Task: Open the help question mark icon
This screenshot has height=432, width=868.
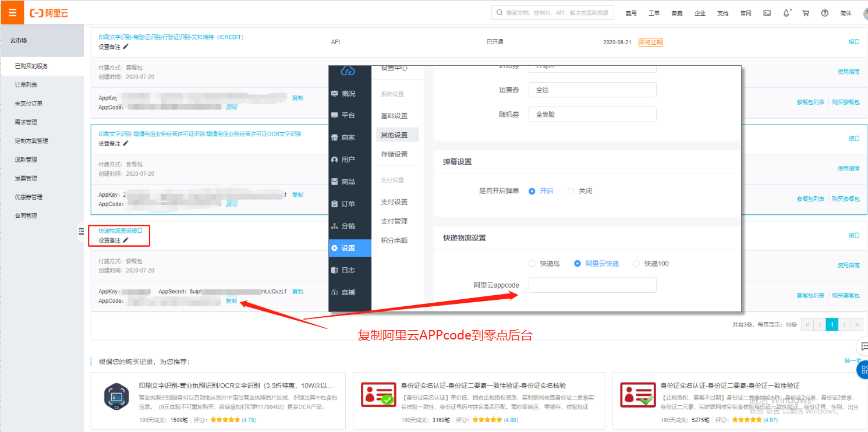Action: tap(825, 13)
